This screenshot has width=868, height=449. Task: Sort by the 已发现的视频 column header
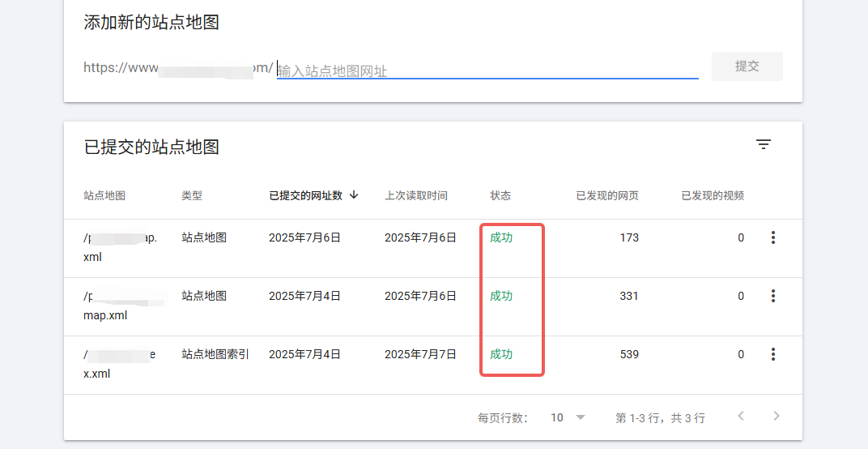[713, 195]
